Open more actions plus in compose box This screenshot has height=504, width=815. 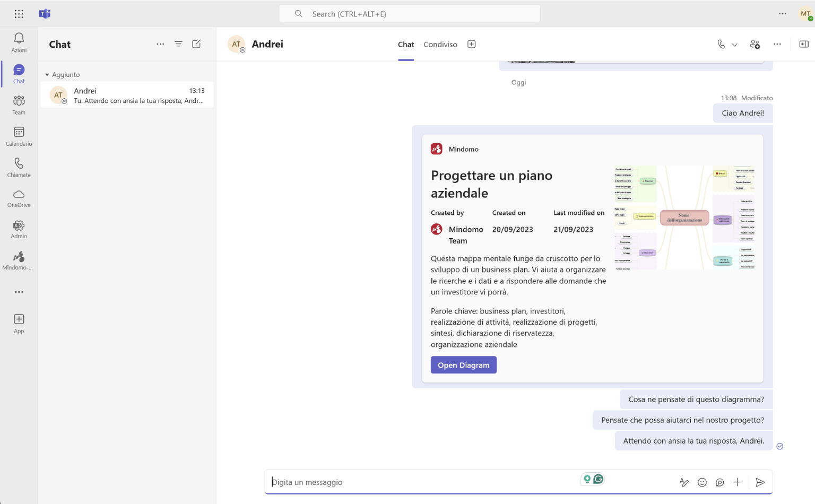pos(738,482)
